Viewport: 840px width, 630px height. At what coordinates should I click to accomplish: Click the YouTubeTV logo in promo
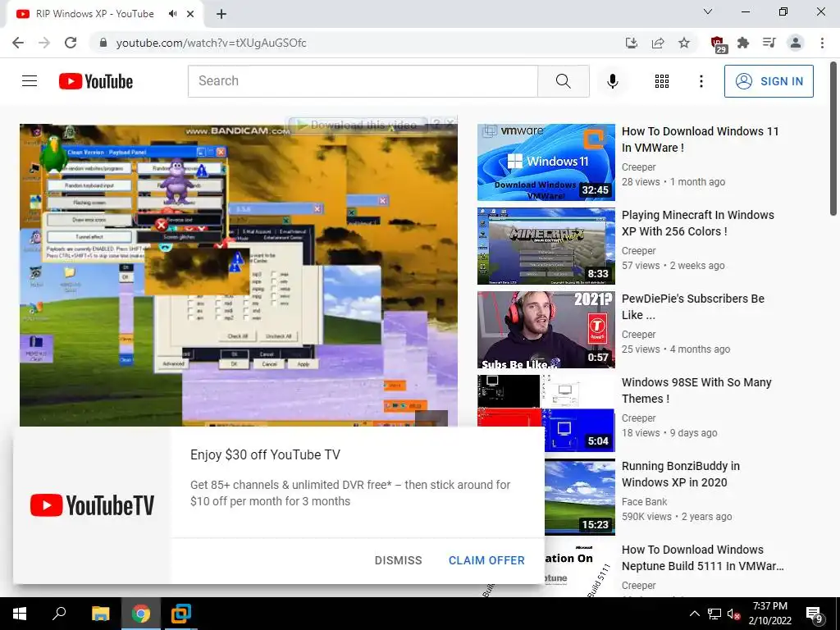(92, 505)
